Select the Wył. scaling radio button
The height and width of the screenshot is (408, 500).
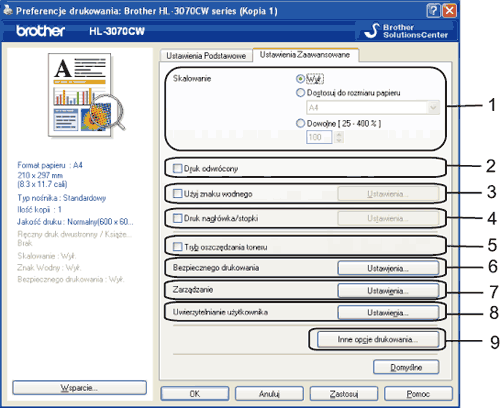[x=300, y=79]
